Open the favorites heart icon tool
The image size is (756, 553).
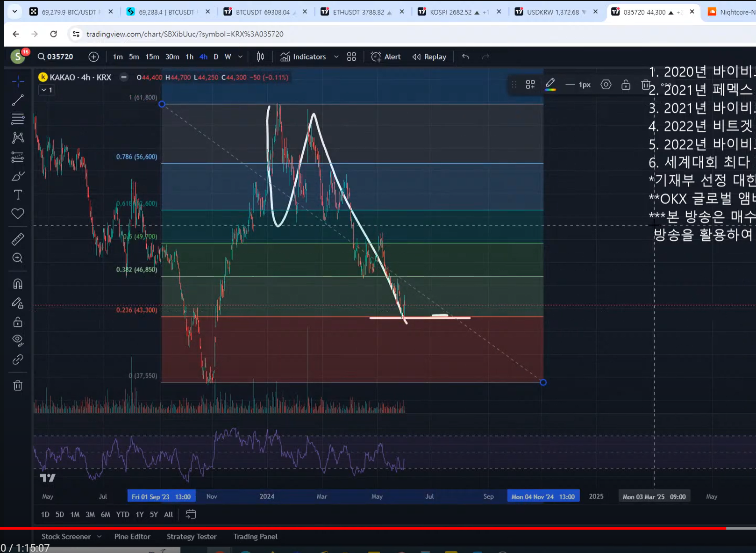pos(18,214)
